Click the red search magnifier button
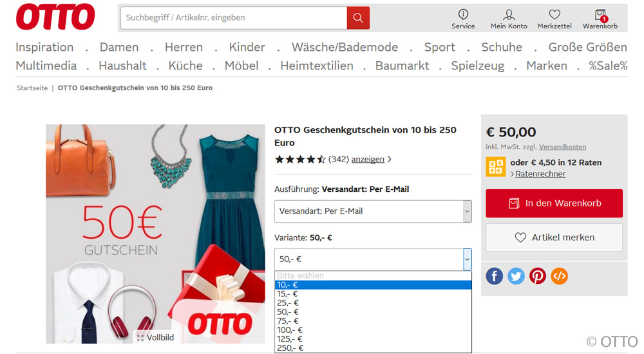644x354 pixels. tap(358, 17)
